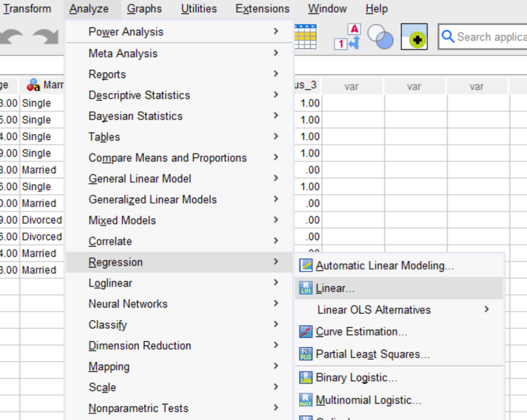The image size is (527, 420).
Task: Click the Linear regression R LIN icon
Action: click(x=305, y=288)
